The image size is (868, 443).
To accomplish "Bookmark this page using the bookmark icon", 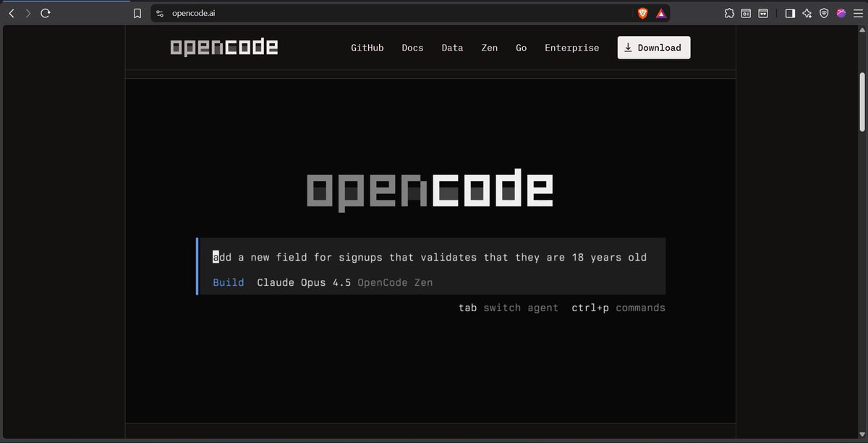I will [137, 13].
